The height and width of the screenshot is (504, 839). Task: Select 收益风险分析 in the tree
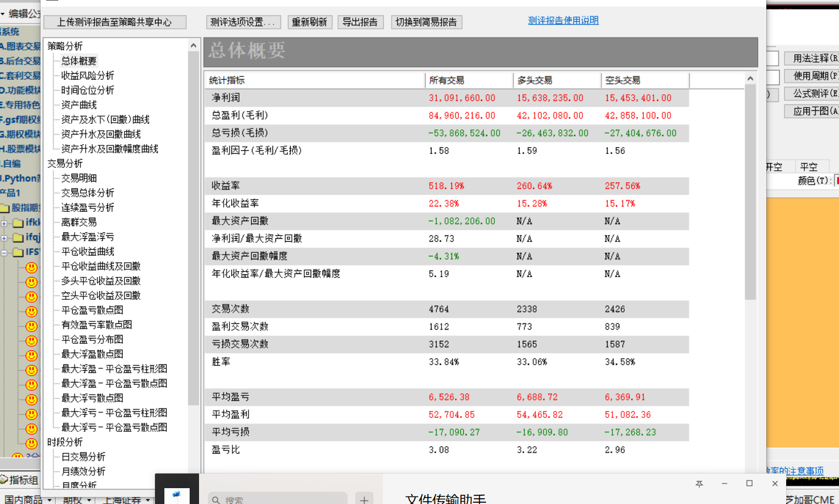tap(87, 76)
